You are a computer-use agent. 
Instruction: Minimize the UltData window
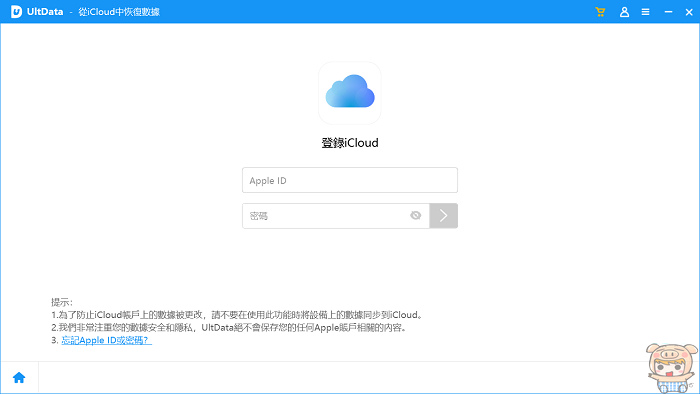tap(668, 12)
